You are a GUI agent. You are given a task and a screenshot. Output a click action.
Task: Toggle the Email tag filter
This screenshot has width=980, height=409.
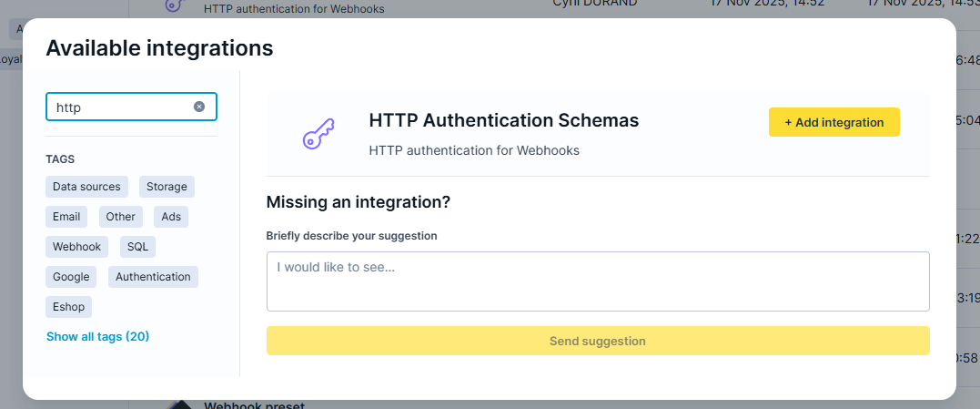pos(66,217)
